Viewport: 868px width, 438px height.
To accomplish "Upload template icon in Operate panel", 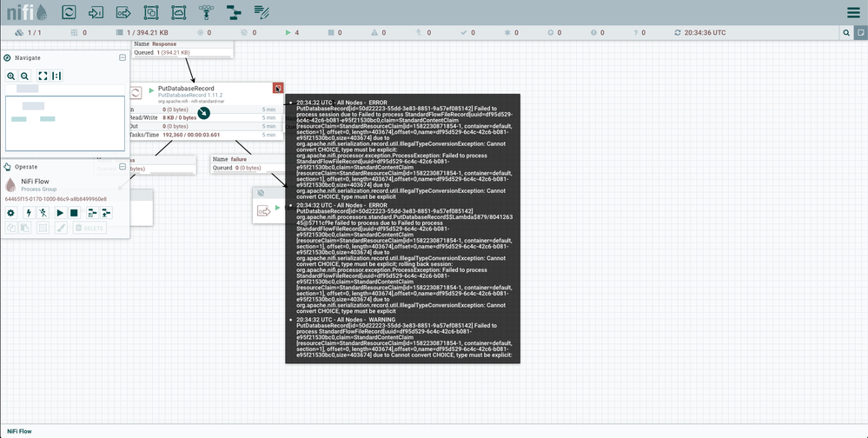I will tap(106, 213).
